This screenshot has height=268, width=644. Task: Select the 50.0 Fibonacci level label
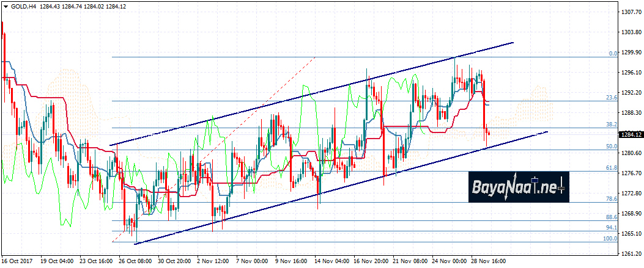pos(611,147)
